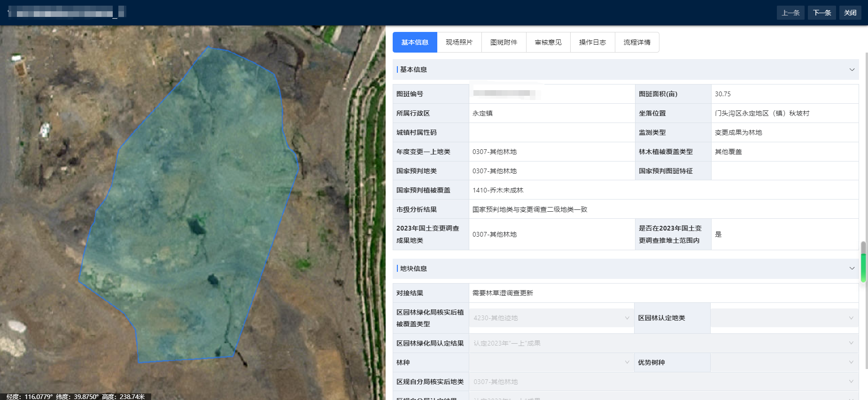This screenshot has width=868, height=400.
Task: Click the 是 value for 推堆土范围内
Action: pos(718,234)
